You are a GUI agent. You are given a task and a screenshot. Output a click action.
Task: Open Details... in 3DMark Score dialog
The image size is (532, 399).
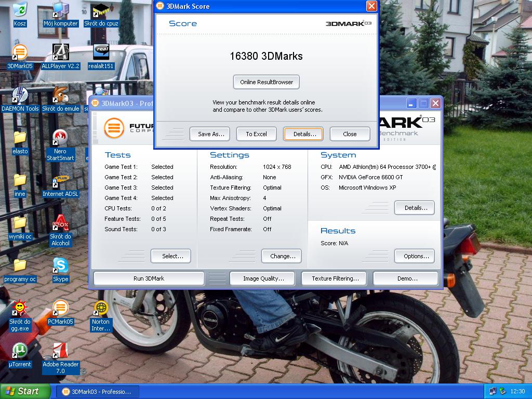pyautogui.click(x=303, y=134)
